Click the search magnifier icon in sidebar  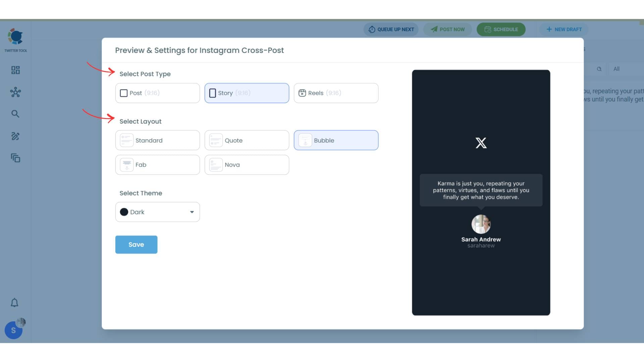click(x=15, y=114)
